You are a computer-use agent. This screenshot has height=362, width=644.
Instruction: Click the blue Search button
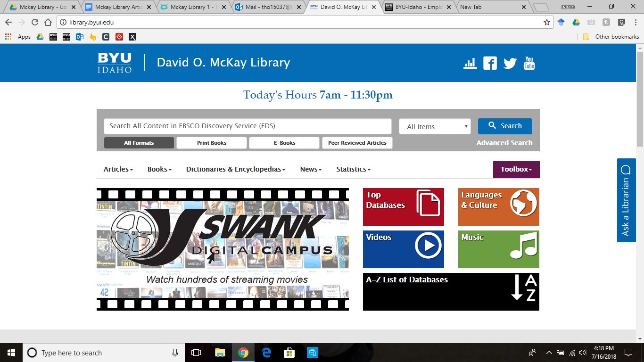point(505,126)
